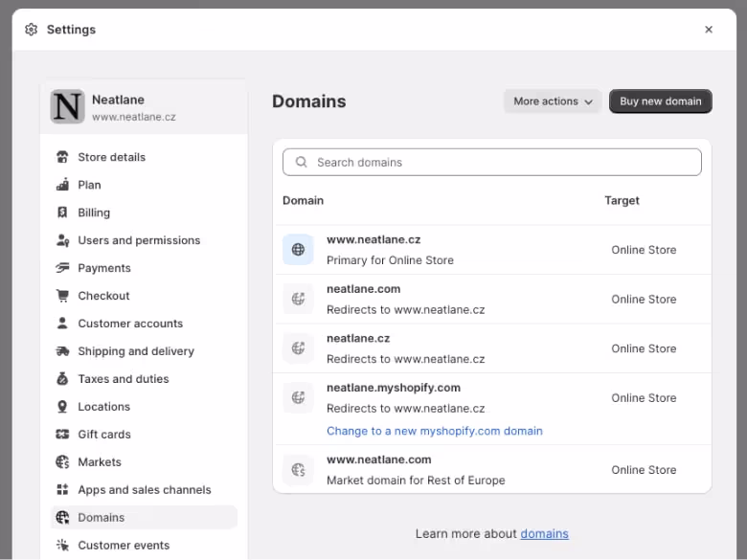Open the www.neatlane.cz domain entry

pyautogui.click(x=492, y=250)
